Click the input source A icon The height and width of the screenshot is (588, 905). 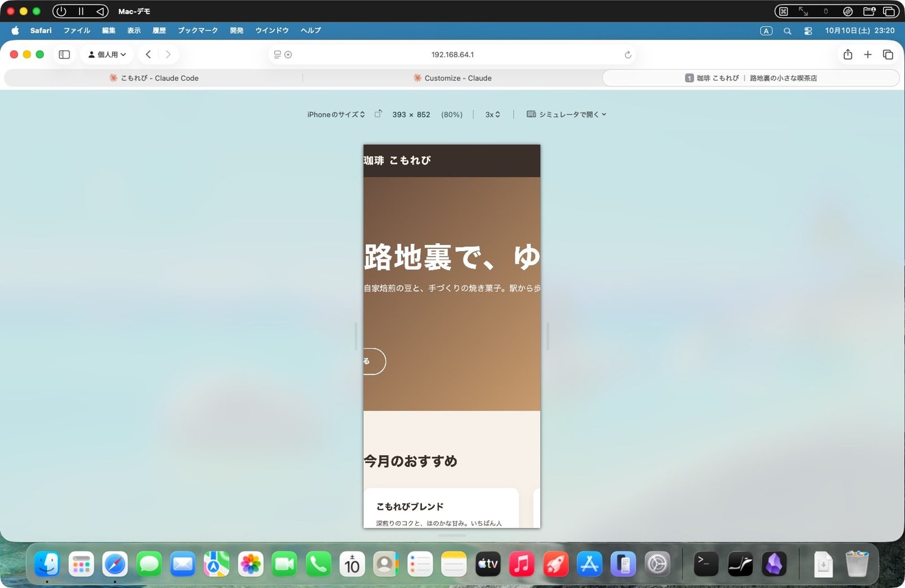[766, 31]
